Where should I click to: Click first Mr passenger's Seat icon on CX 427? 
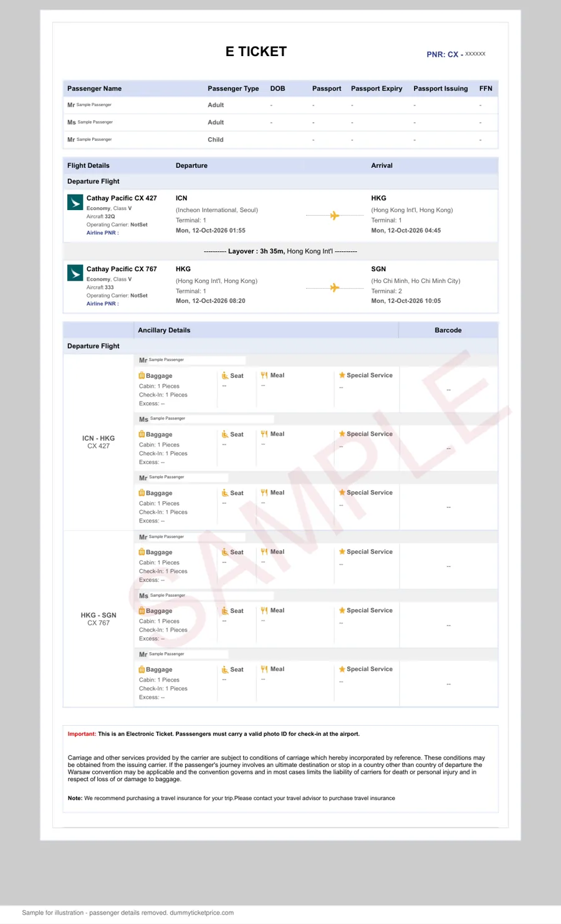(x=225, y=375)
